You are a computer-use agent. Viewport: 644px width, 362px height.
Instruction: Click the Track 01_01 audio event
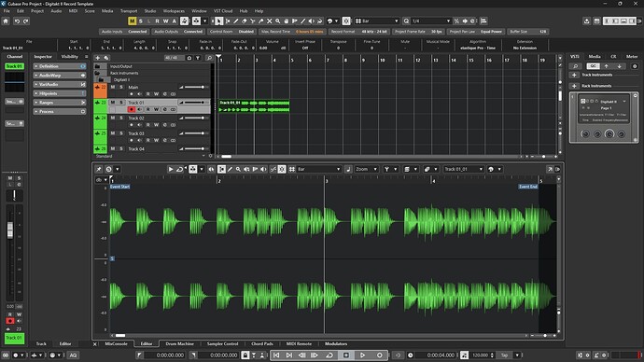(254, 105)
